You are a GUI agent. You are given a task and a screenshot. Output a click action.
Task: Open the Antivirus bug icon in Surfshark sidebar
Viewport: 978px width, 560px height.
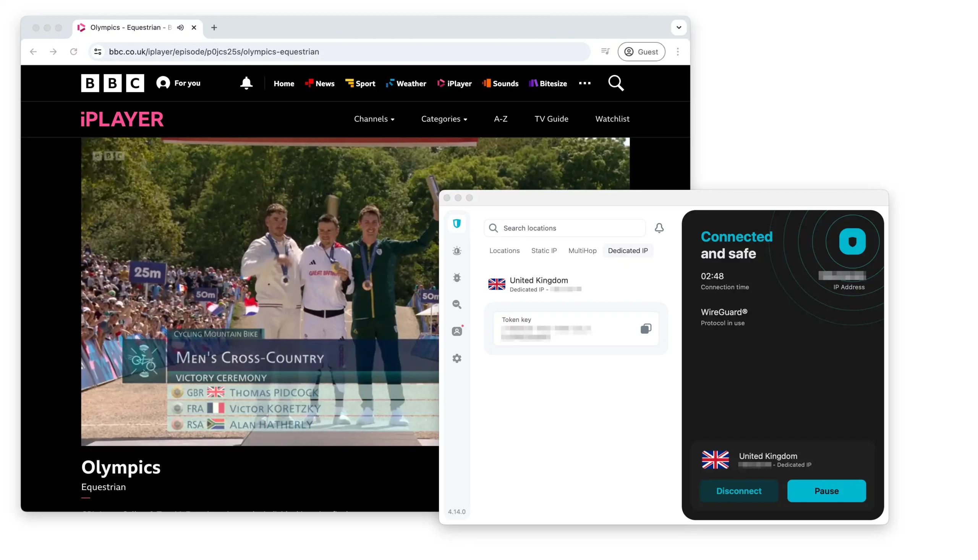coord(457,278)
